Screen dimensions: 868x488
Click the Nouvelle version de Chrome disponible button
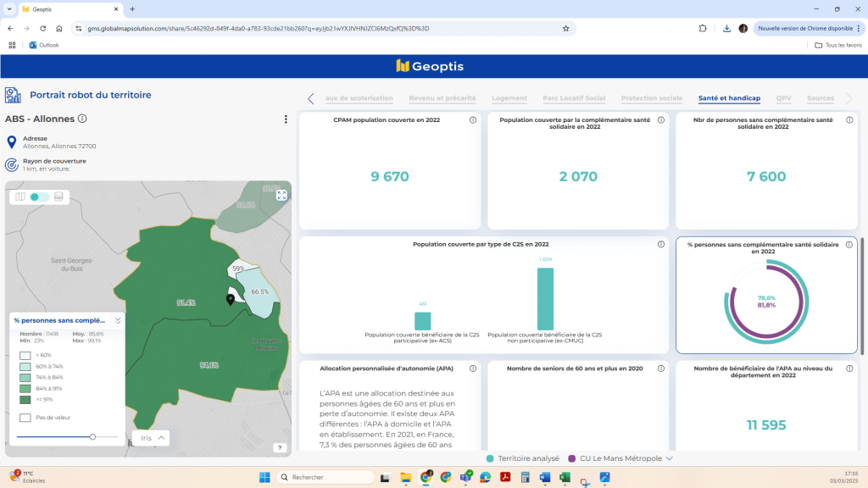click(x=806, y=28)
